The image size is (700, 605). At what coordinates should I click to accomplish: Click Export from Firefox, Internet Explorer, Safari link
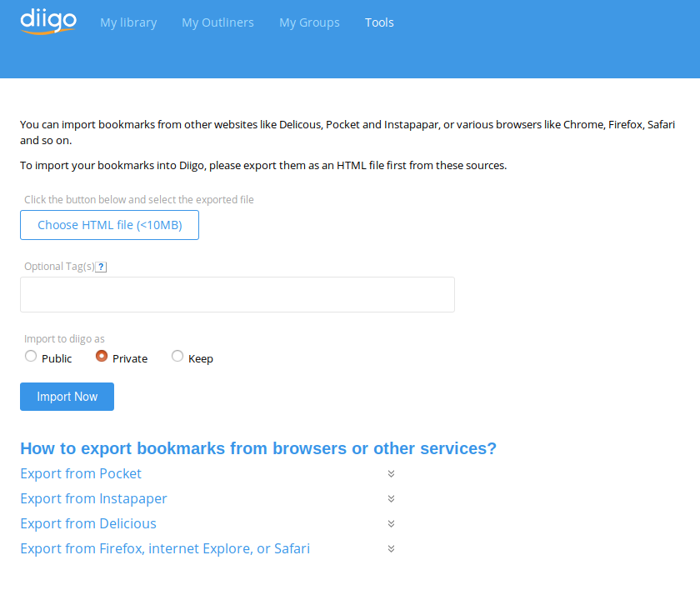coord(165,548)
